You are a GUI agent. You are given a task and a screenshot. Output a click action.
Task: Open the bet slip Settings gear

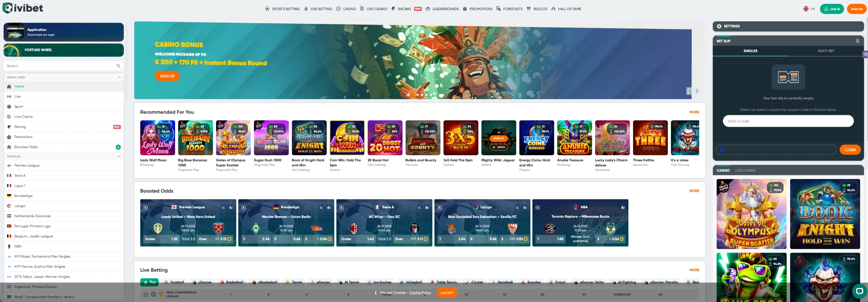pyautogui.click(x=719, y=26)
